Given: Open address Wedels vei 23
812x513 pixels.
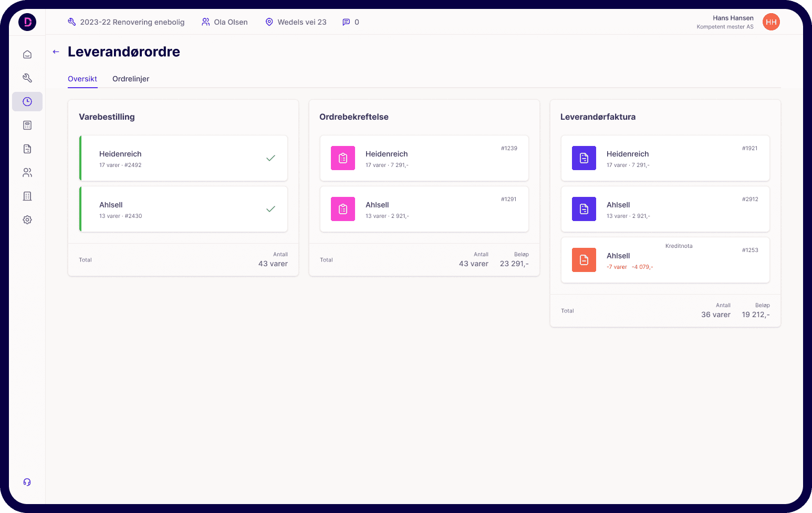Looking at the screenshot, I should pos(302,22).
